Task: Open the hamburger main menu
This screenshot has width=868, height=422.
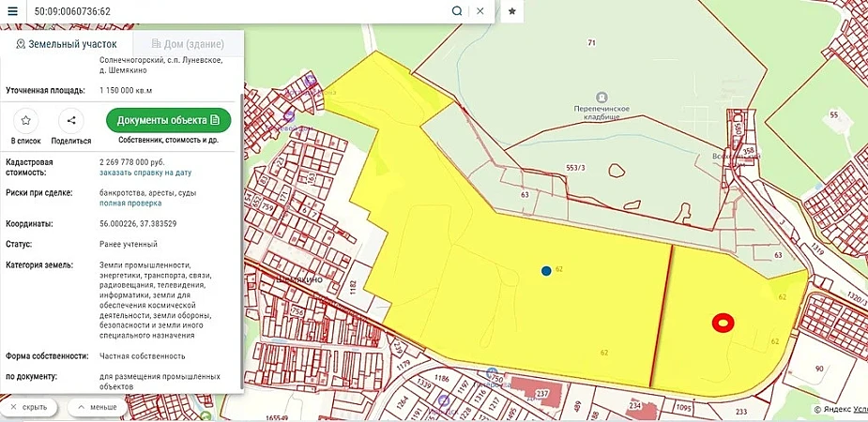Action: pyautogui.click(x=12, y=11)
